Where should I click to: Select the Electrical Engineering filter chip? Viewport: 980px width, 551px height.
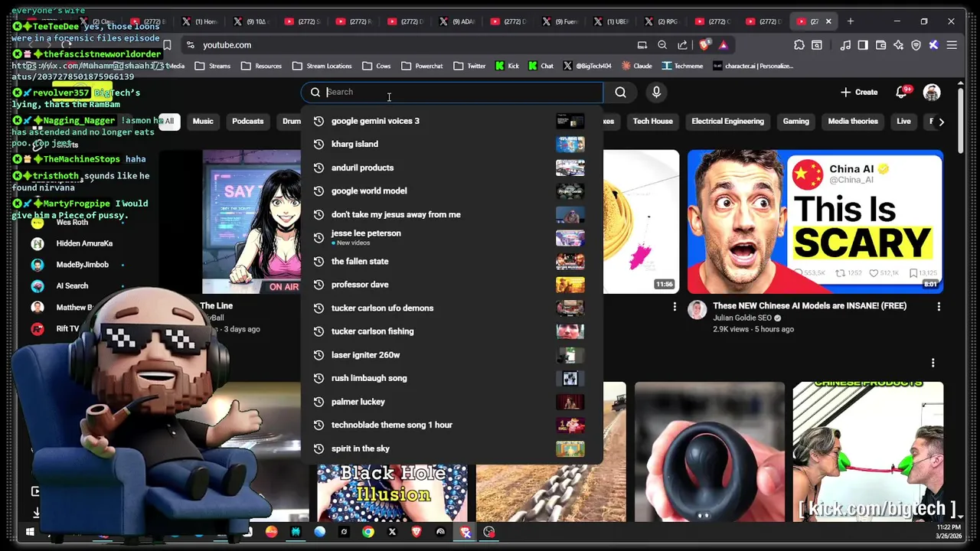[x=727, y=121]
